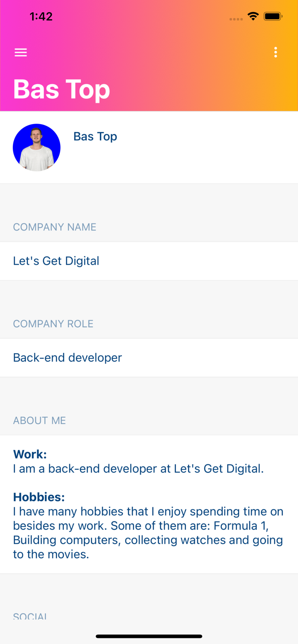Screen dimensions: 298x644
Task: Tap the ABOUT ME section header
Action: (x=40, y=420)
